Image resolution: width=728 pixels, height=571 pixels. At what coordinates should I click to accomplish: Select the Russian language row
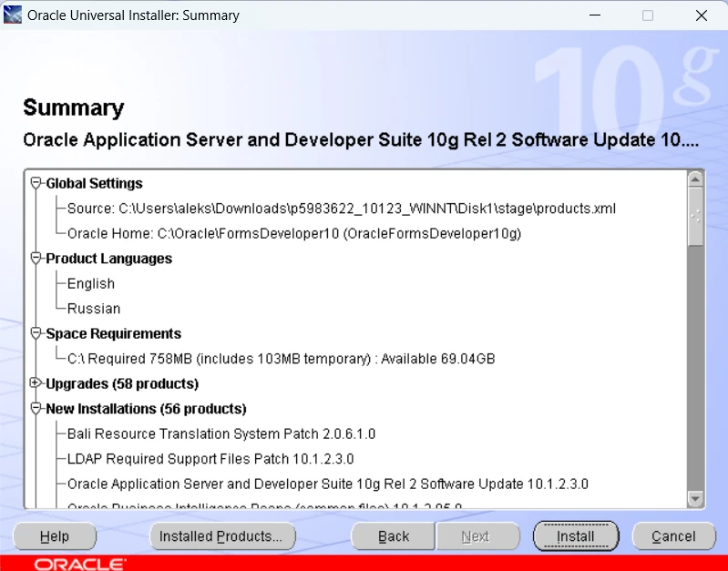pyautogui.click(x=94, y=309)
